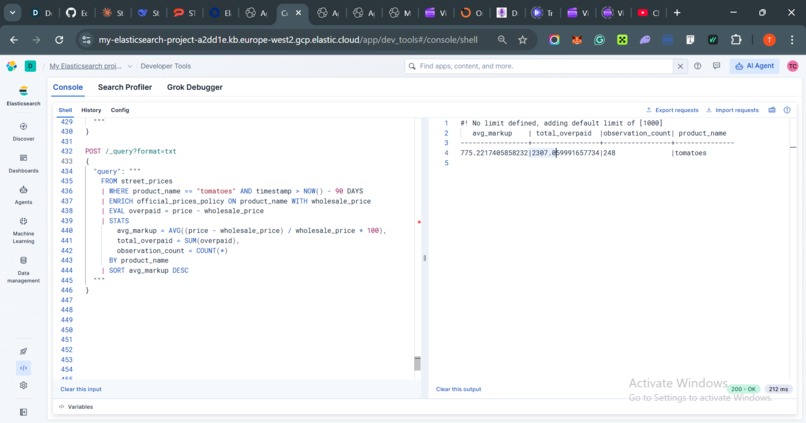Viewport: 806px width, 423px height.
Task: Click the Find apps search field
Action: coord(540,66)
